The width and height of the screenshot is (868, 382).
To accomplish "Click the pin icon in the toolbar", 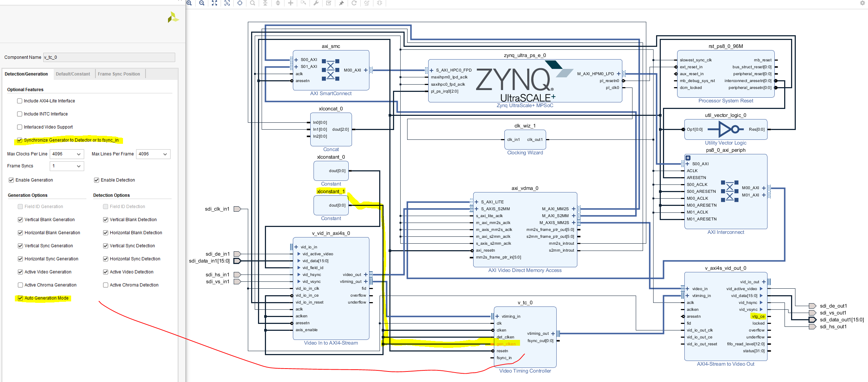I will tap(341, 3).
